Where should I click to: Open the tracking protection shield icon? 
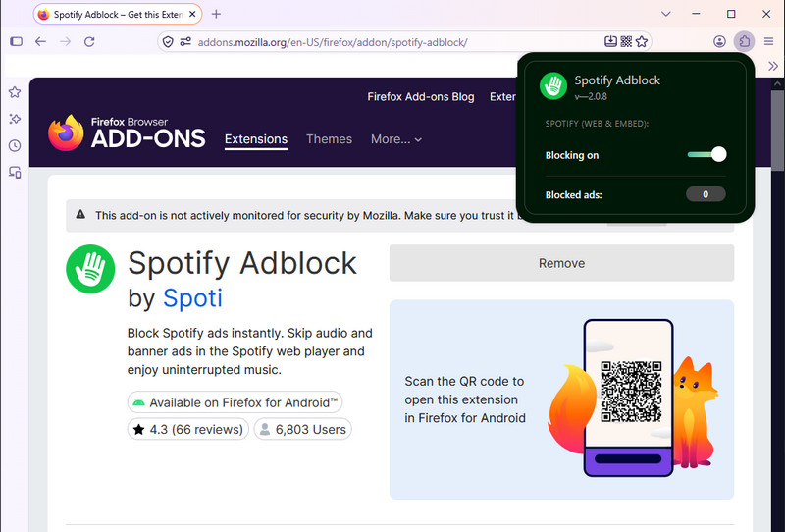168,42
